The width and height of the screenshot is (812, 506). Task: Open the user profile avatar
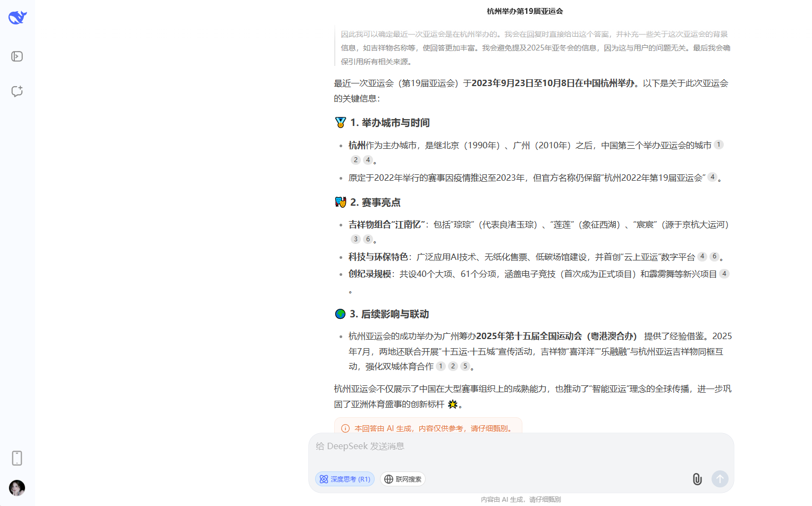click(17, 488)
